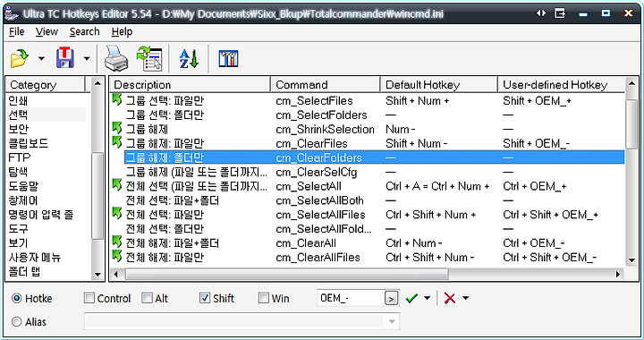Apply hotkey with green checkmark
The height and width of the screenshot is (340, 644).
coord(411,298)
